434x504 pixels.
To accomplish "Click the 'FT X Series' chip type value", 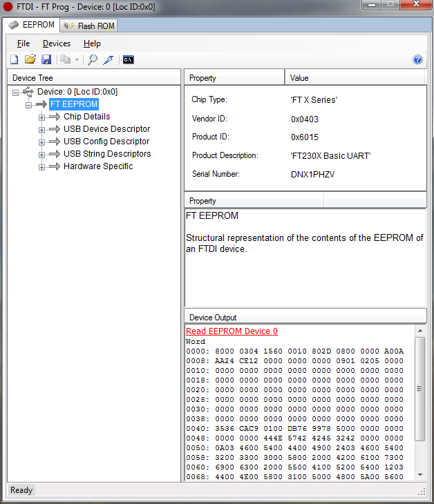I will 314,100.
